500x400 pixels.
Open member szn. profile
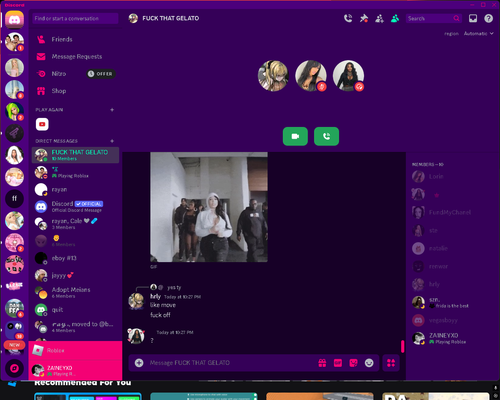[x=452, y=302]
